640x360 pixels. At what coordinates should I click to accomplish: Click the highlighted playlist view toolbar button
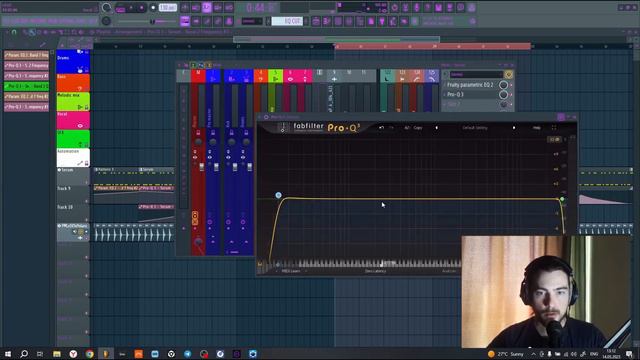[x=185, y=21]
